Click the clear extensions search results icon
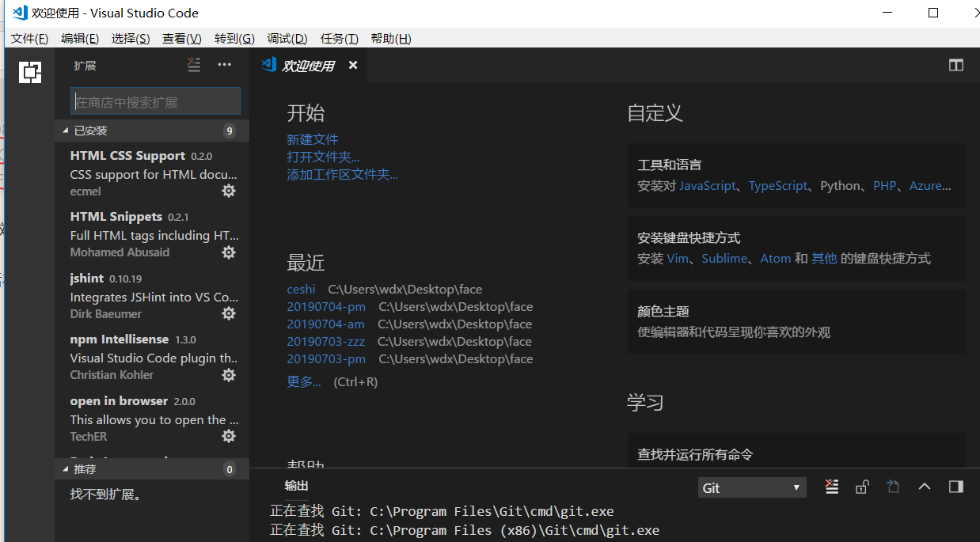 194,65
